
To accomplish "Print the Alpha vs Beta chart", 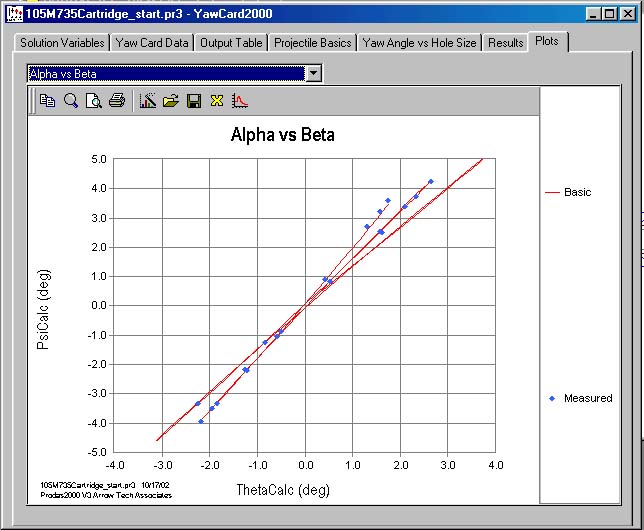I will coord(117,100).
